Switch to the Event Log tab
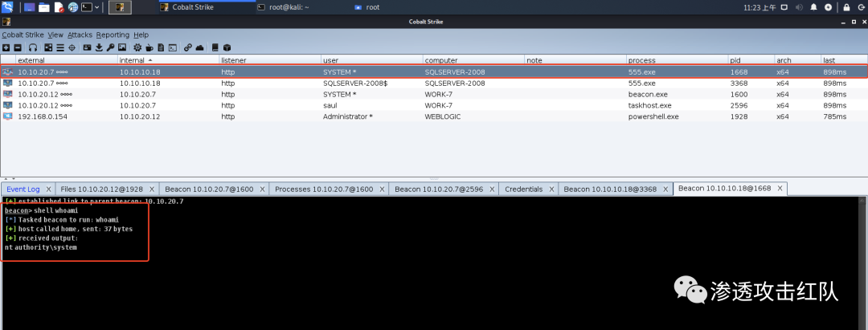Viewport: 868px width, 330px height. [x=23, y=189]
